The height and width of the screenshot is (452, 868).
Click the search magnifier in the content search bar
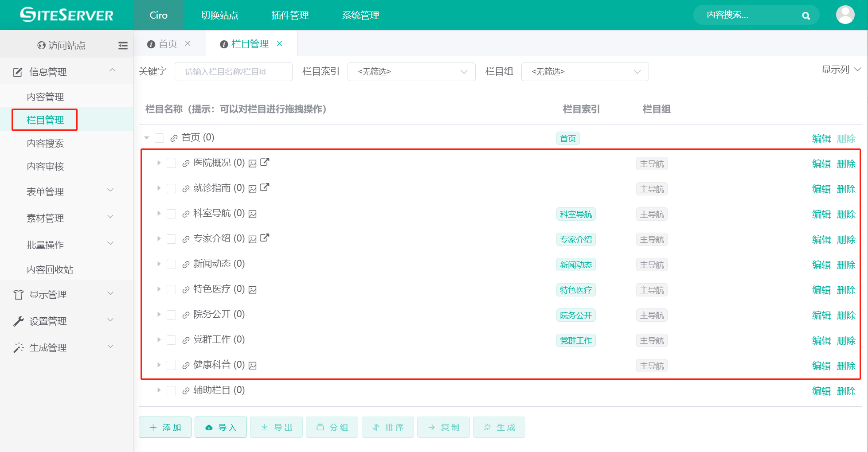coord(806,15)
